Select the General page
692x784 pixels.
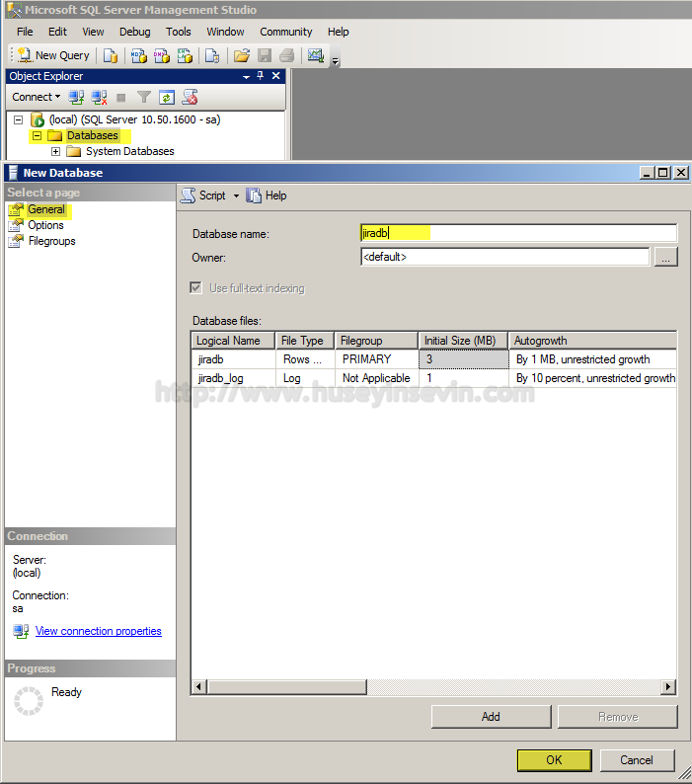pos(46,209)
